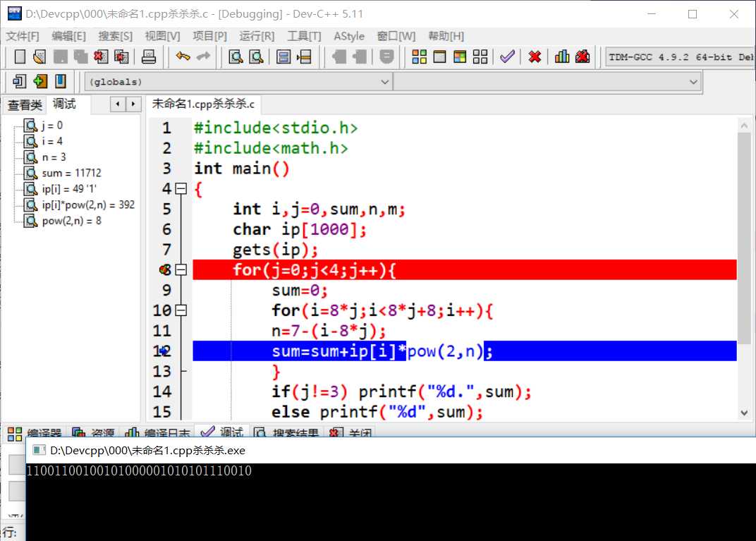
Task: Select the 未命名1.cpp杀杀杀.c editor tab
Action: point(203,104)
